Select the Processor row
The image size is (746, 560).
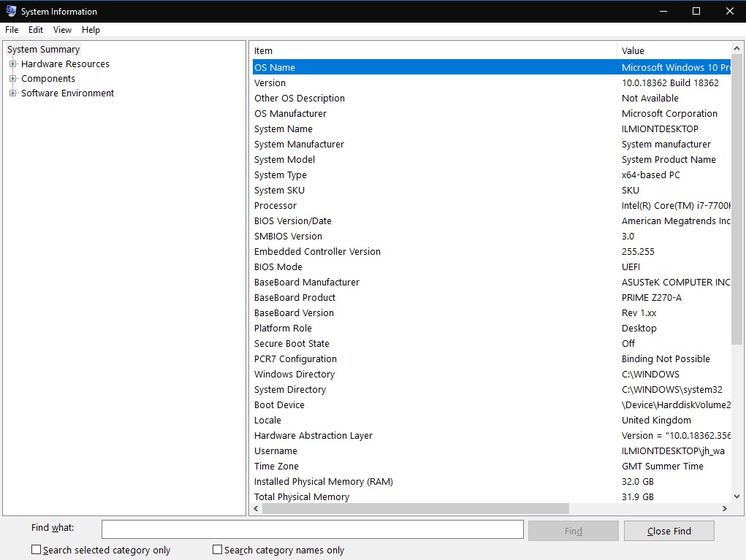click(x=492, y=205)
